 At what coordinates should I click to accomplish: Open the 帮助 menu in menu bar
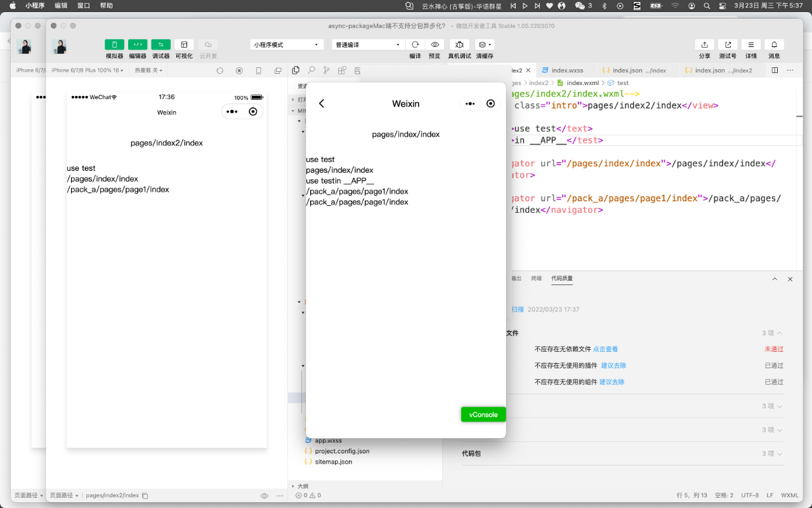tap(107, 6)
